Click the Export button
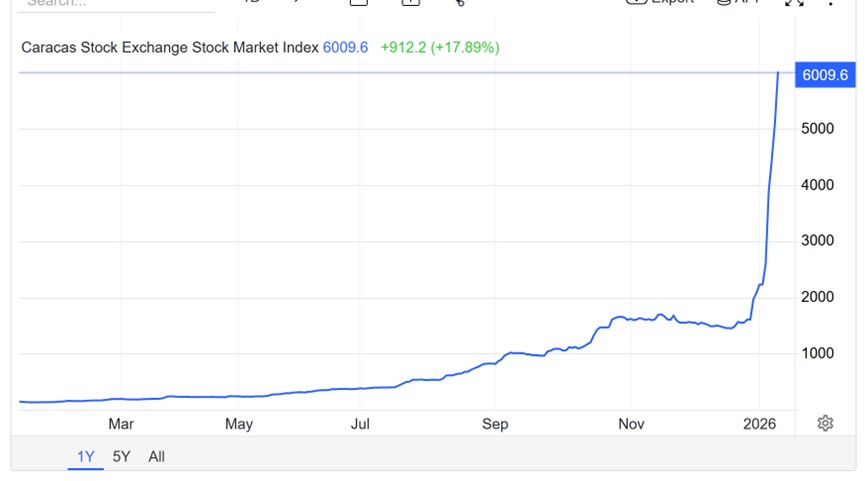The image size is (865, 481). click(x=660, y=3)
